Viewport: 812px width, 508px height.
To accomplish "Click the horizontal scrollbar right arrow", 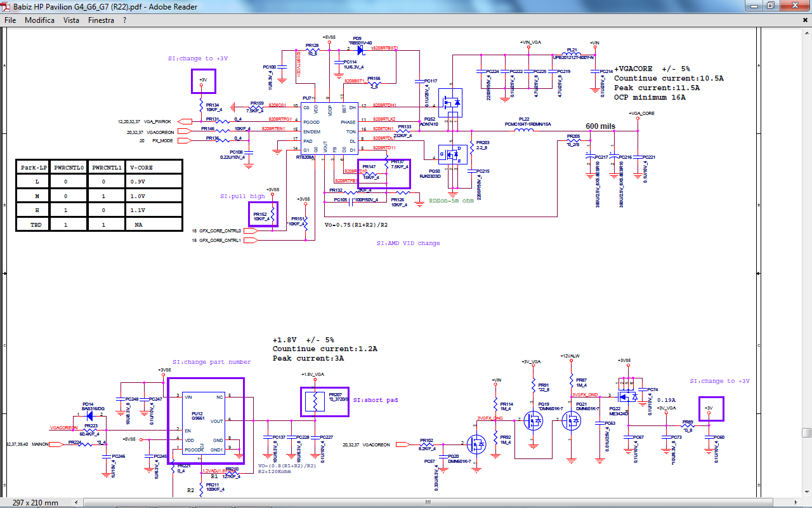I will point(797,502).
